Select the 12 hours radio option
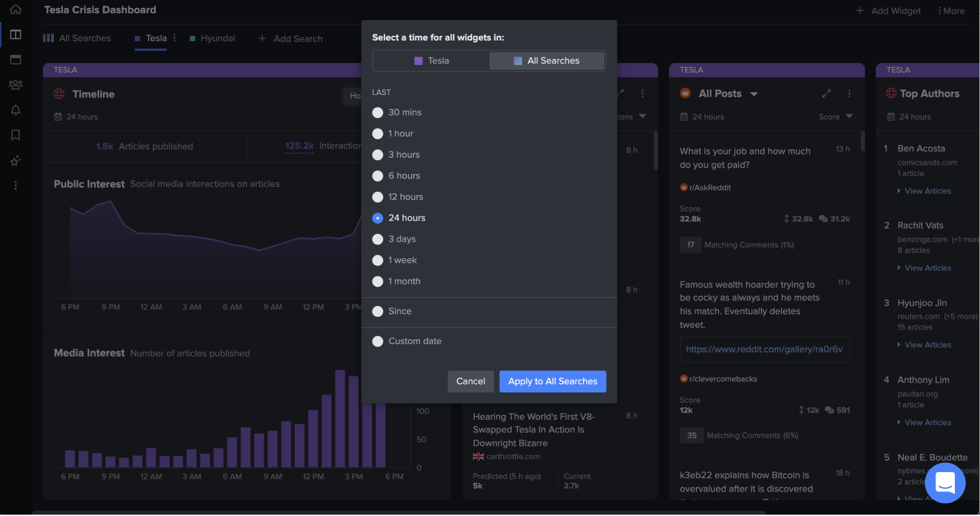This screenshot has height=516, width=980. 378,197
